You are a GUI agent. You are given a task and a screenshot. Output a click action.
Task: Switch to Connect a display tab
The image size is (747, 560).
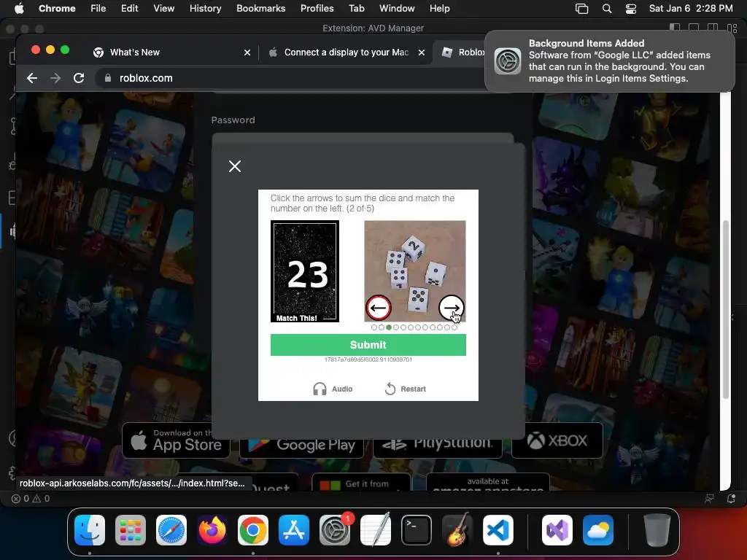pos(347,52)
